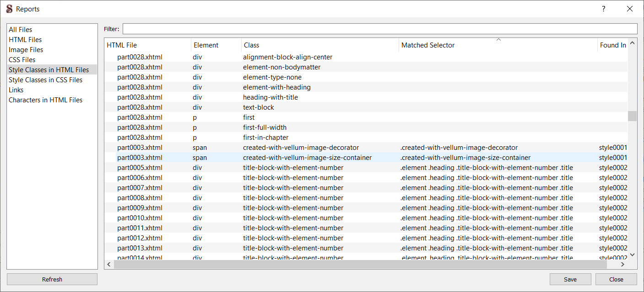Sort by the Element column header

tap(206, 45)
